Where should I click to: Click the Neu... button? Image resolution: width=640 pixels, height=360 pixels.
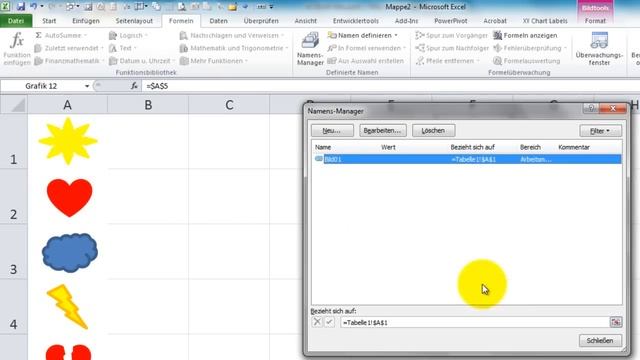332,131
